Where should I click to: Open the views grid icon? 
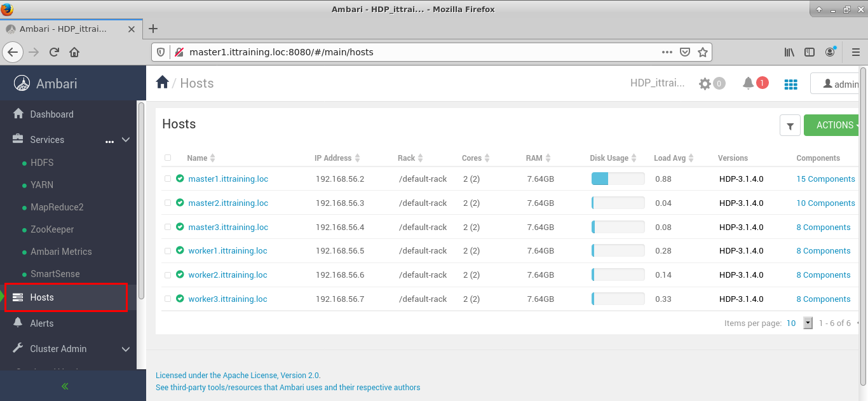[790, 84]
